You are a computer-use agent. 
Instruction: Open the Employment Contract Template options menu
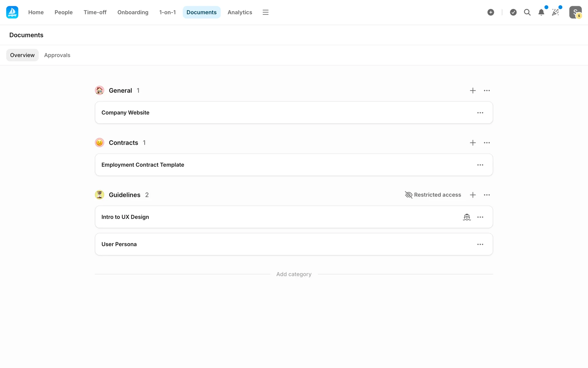coord(480,165)
